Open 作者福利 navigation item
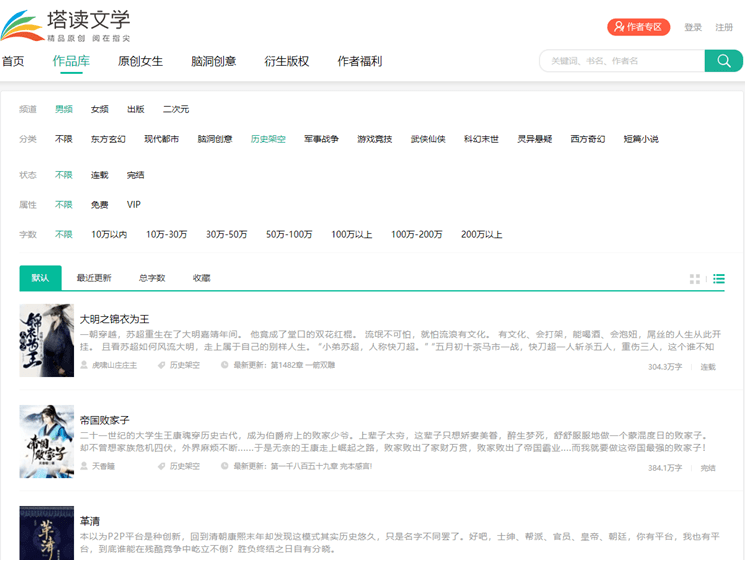The width and height of the screenshot is (745, 570). [360, 61]
